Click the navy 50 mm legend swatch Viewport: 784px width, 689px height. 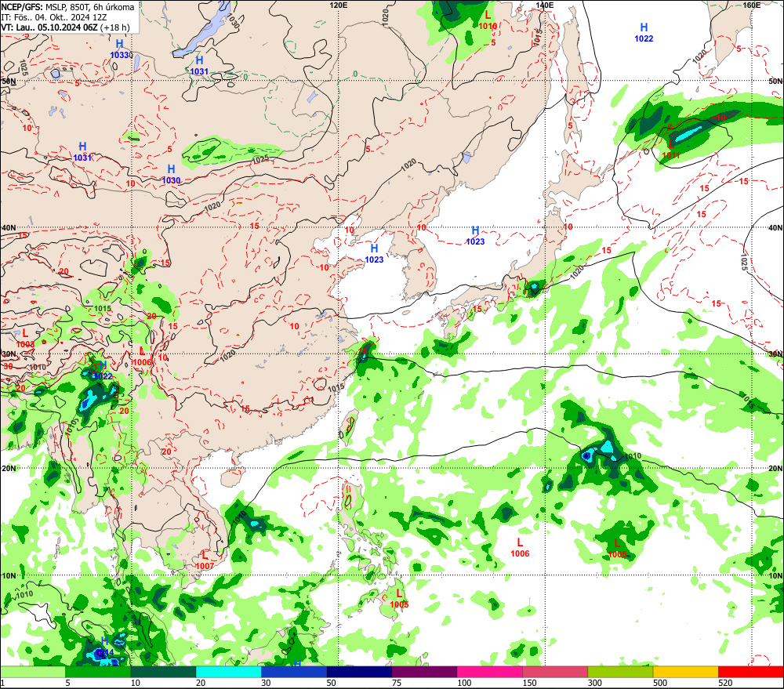[359, 672]
